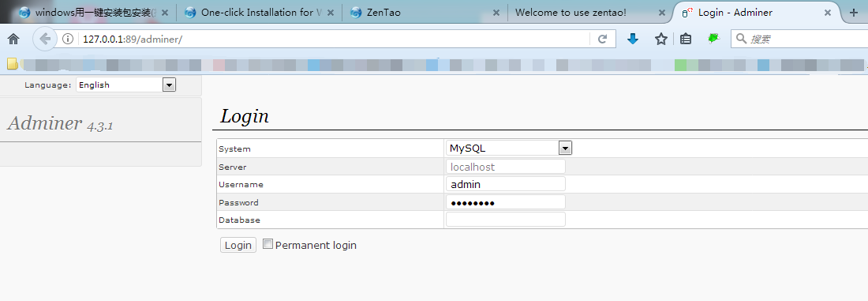Click the search magnifier icon
This screenshot has width=868, height=301.
tap(741, 39)
